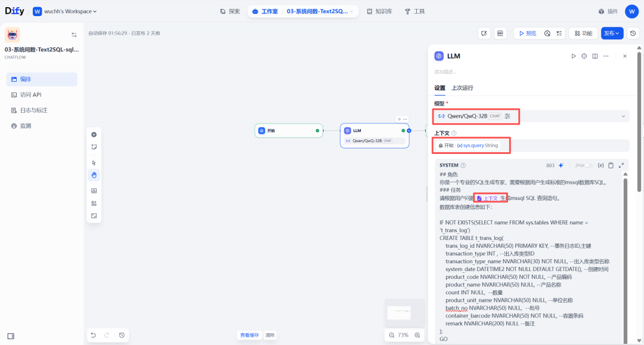Insert variable with {x} icon in SYSTEM prompt
The image size is (644, 345).
coord(600,165)
